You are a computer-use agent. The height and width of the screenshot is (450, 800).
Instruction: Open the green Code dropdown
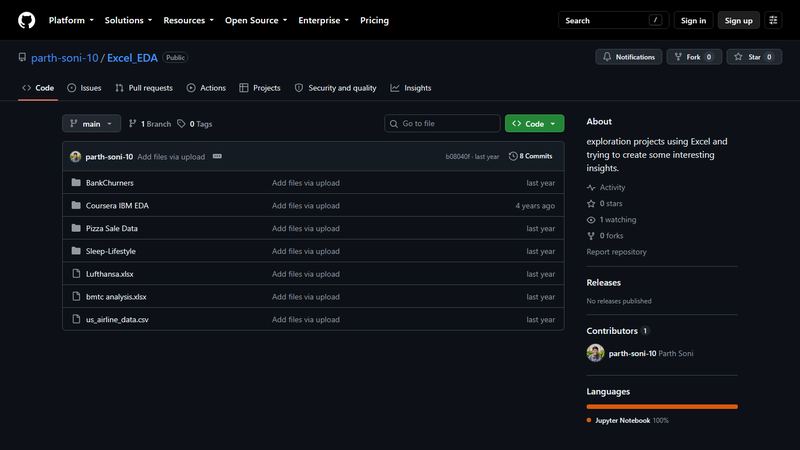point(534,123)
